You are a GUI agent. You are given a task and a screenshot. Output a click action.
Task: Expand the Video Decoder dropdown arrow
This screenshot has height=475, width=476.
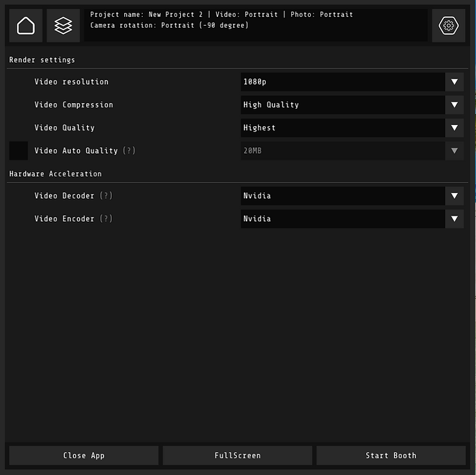454,196
